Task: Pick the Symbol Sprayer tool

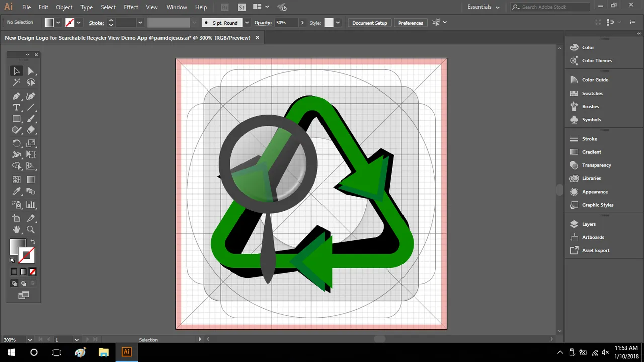Action: pyautogui.click(x=17, y=205)
